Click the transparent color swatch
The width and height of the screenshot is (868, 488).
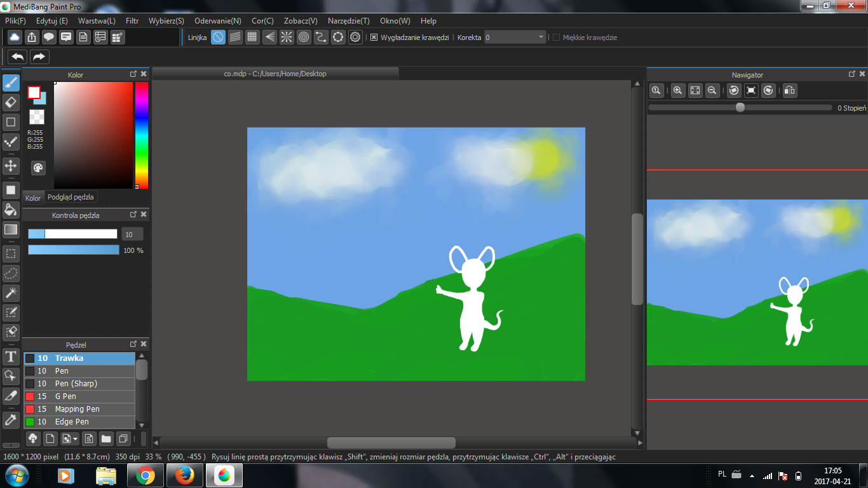pyautogui.click(x=37, y=117)
